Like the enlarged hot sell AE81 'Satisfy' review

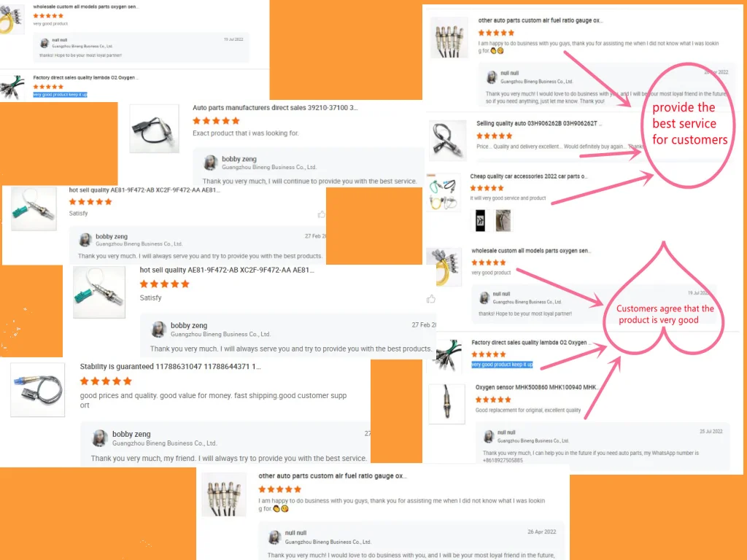click(430, 299)
